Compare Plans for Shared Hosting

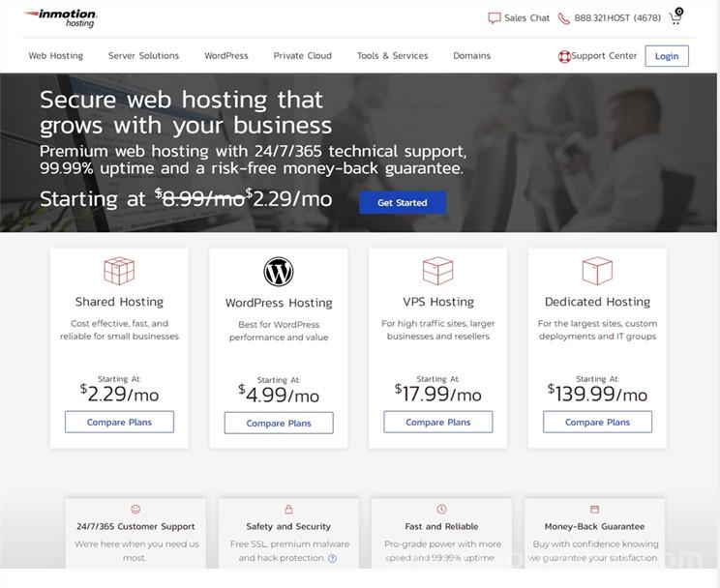pos(119,422)
